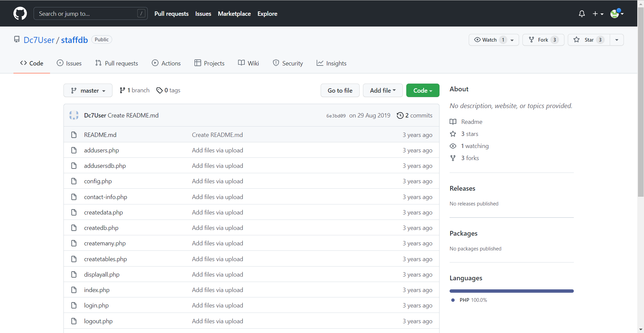This screenshot has height=333, width=644.
Task: Click the PHP language bar
Action: 511,291
